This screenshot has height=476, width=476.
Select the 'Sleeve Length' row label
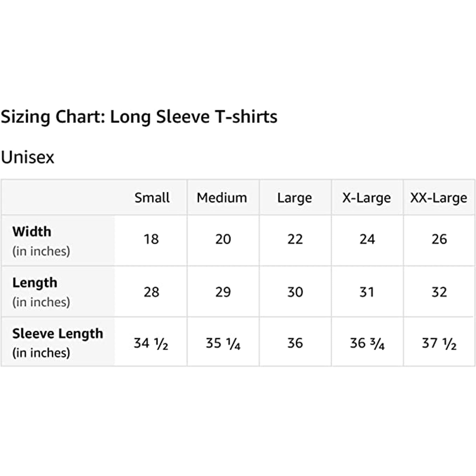click(x=58, y=334)
